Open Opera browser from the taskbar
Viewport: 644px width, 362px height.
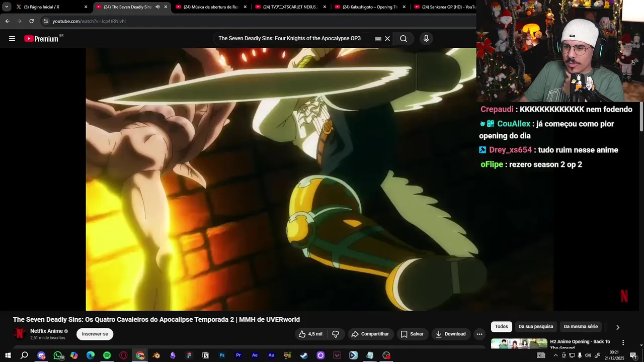click(x=123, y=355)
